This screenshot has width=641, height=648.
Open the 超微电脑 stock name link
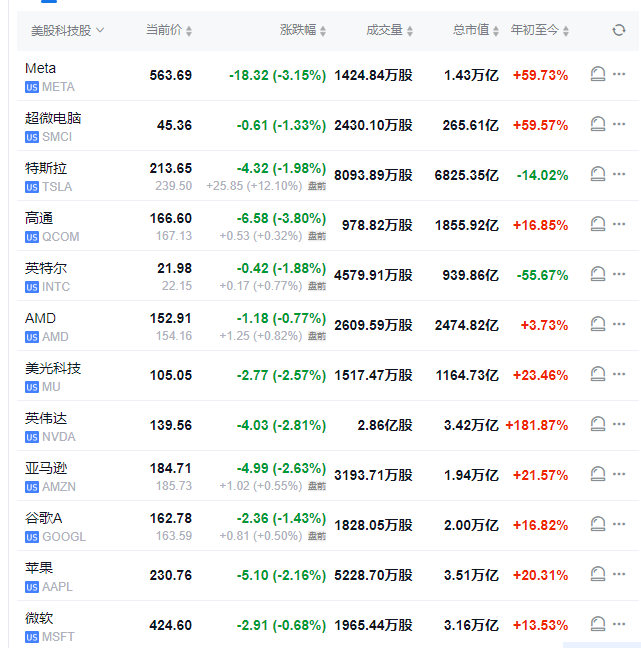click(53, 118)
